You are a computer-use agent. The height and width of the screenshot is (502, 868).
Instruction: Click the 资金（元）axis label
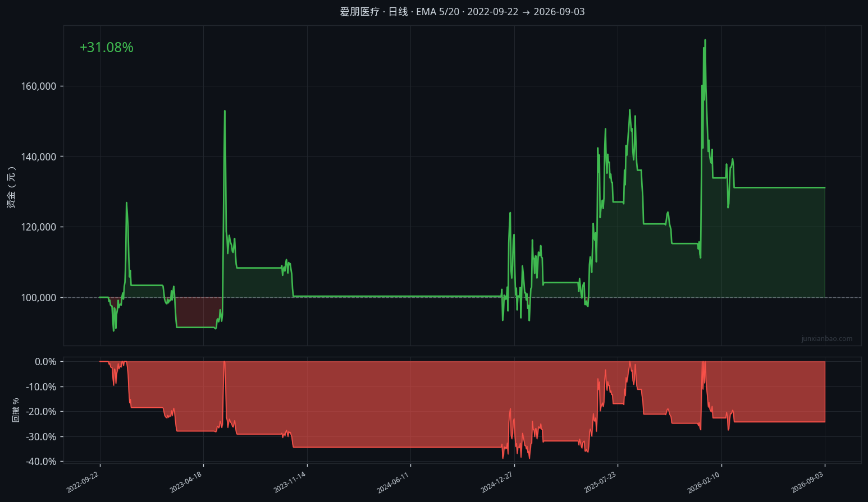(x=11, y=187)
